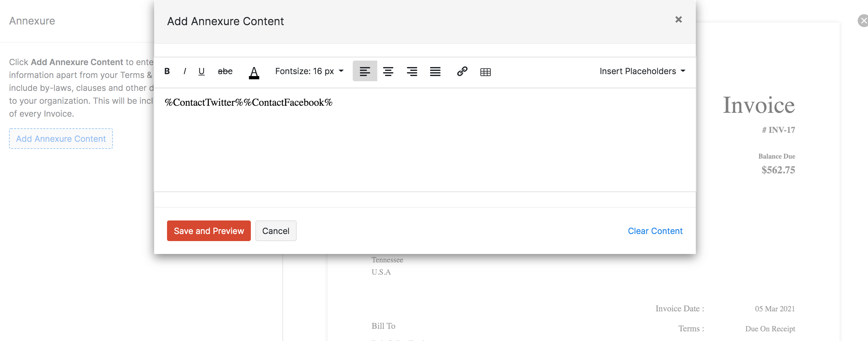Viewport: 868px width, 341px height.
Task: Click inside the annexure text editor
Action: pyautogui.click(x=425, y=145)
